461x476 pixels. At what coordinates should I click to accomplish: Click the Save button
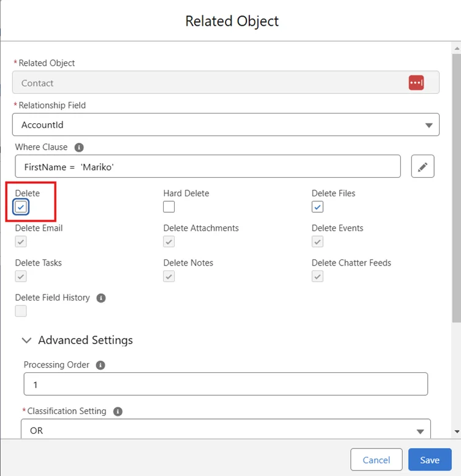(430, 459)
